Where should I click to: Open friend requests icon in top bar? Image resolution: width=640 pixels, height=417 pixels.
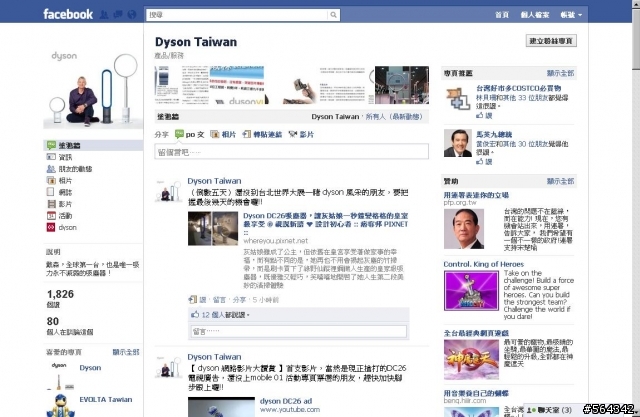[x=104, y=15]
